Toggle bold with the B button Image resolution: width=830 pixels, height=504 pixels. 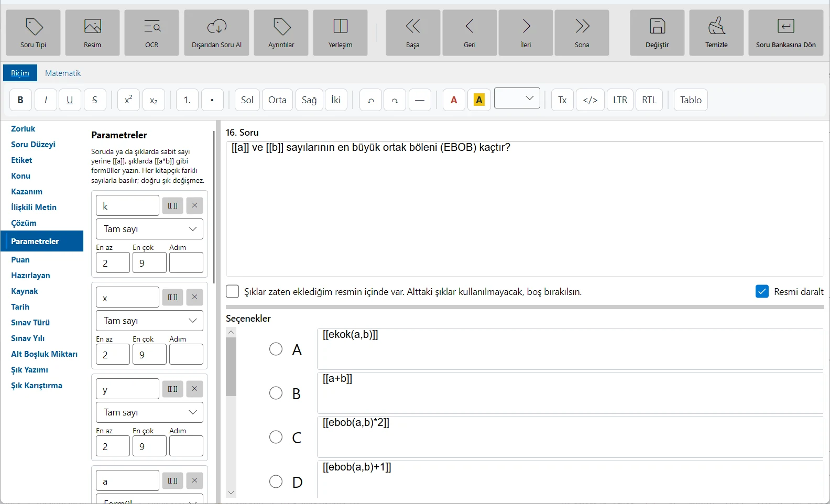[x=20, y=100]
